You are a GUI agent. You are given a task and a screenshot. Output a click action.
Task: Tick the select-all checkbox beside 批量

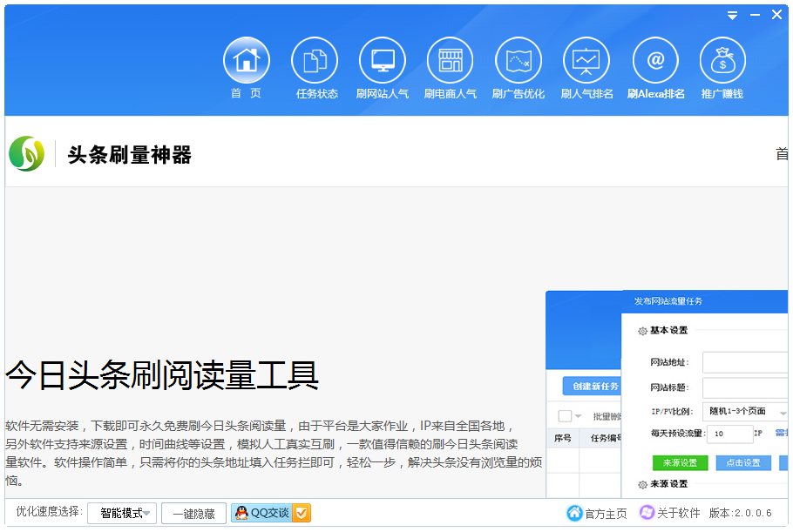point(565,416)
